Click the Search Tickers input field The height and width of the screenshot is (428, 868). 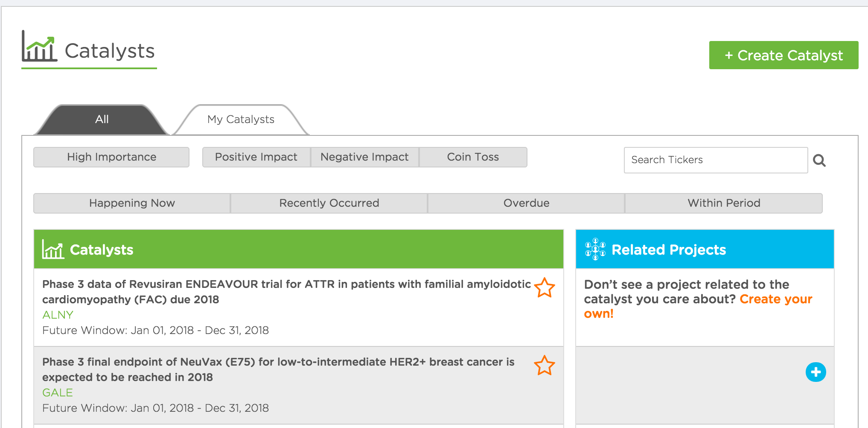click(715, 160)
